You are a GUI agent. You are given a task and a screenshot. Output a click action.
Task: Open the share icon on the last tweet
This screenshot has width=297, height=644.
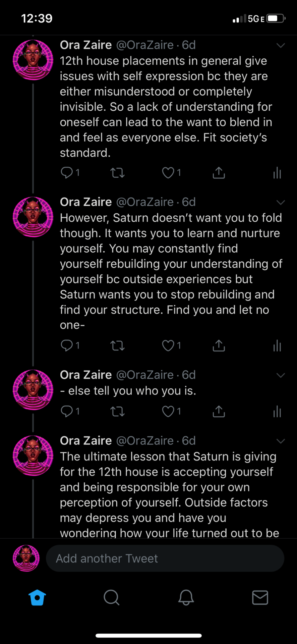pos(218,412)
